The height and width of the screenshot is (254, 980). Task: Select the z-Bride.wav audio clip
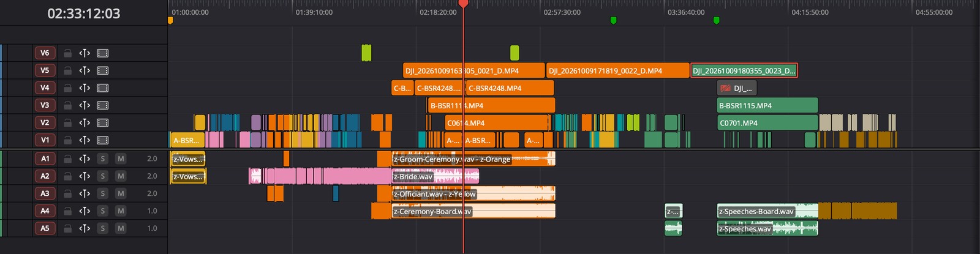coord(435,177)
